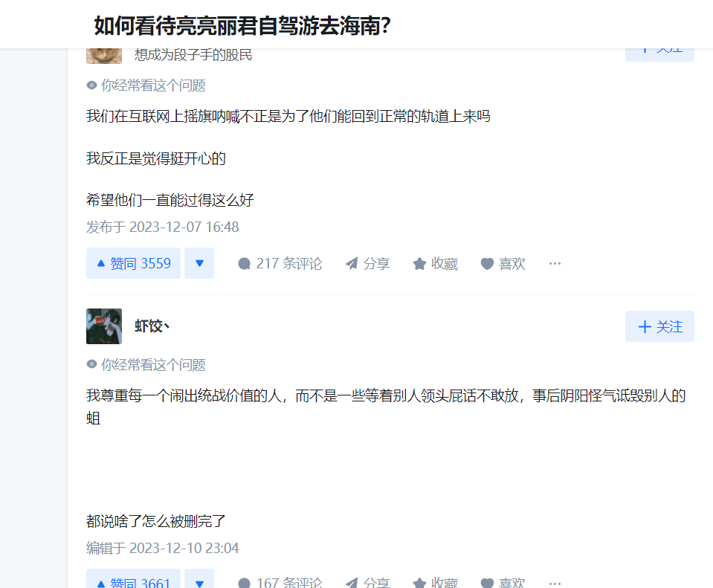Screen dimensions: 713x588
Task: Downvote the first answer below 3559 votes
Action: tap(199, 263)
